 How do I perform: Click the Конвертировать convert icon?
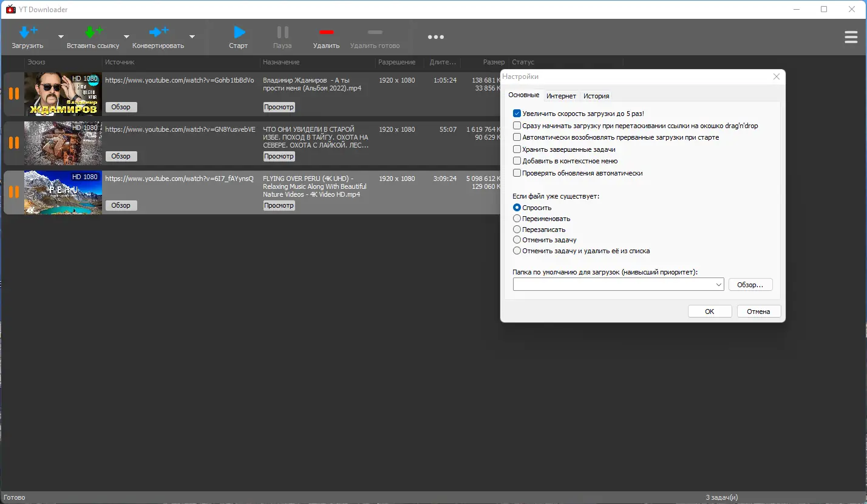[x=158, y=32]
